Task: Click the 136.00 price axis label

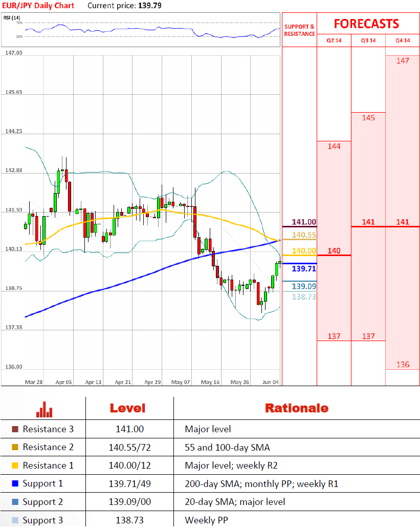Action: pyautogui.click(x=14, y=367)
